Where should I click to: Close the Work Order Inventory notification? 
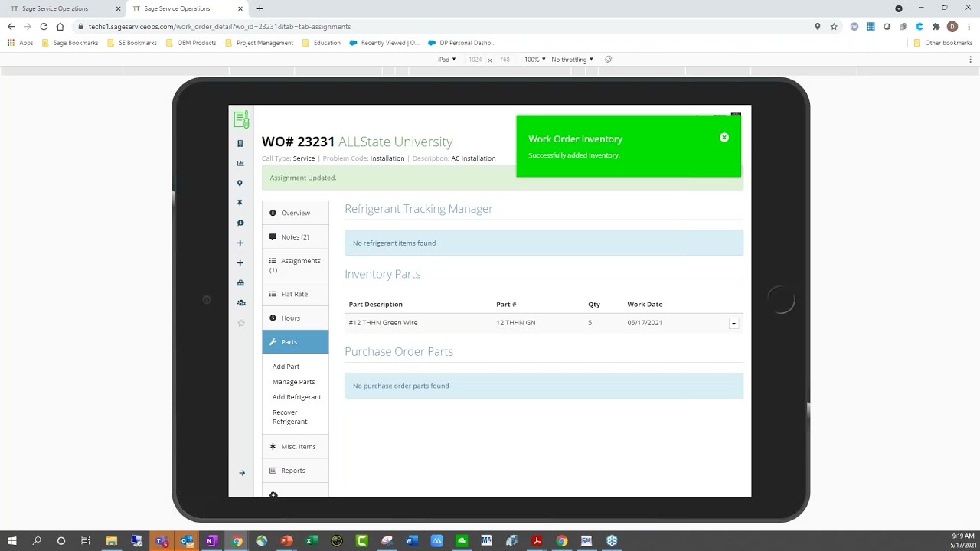click(724, 138)
